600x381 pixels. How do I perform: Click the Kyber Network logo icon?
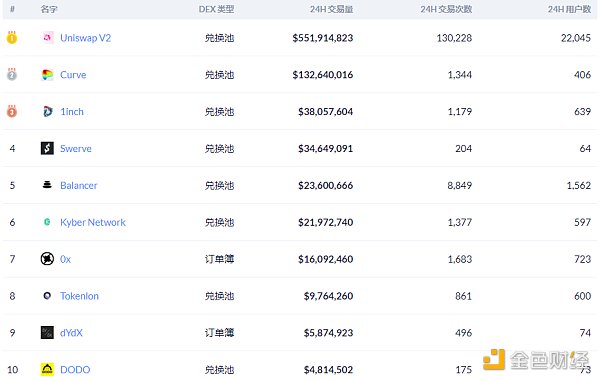click(x=47, y=222)
